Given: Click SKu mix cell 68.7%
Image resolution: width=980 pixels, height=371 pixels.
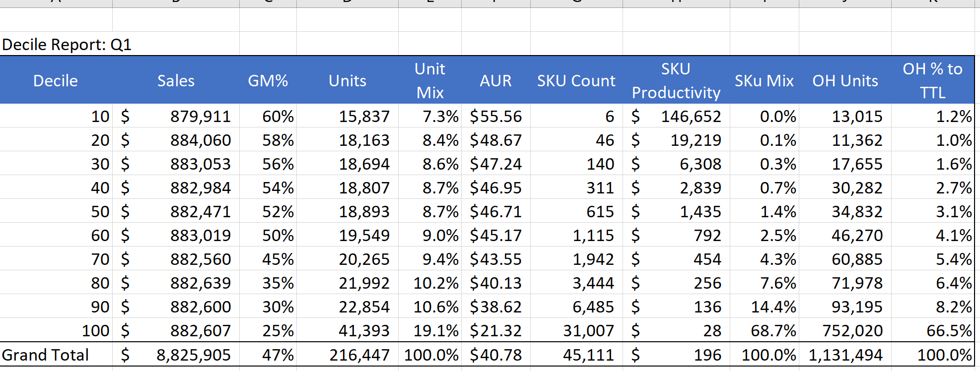Looking at the screenshot, I should pos(765,330).
